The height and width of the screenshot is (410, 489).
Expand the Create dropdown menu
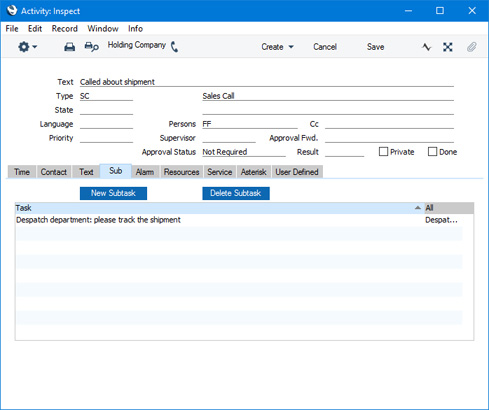tap(277, 47)
